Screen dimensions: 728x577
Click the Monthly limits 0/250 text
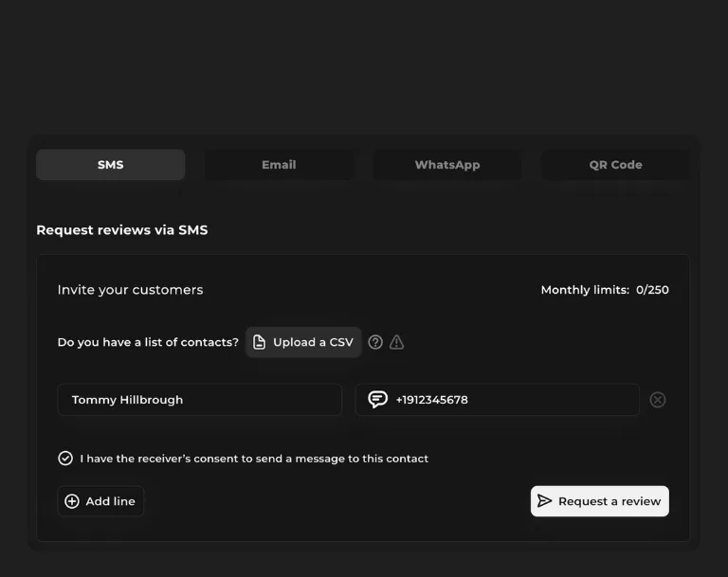coord(605,290)
